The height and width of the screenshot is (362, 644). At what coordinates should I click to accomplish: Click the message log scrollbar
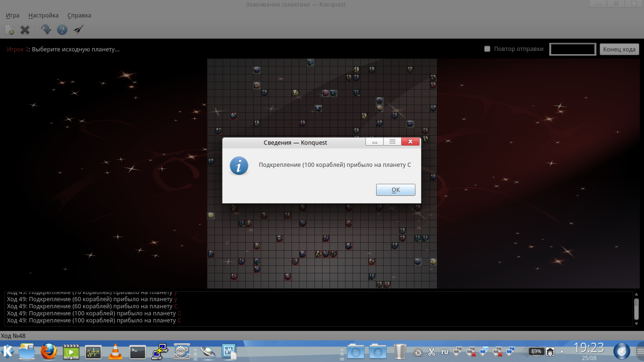636,309
